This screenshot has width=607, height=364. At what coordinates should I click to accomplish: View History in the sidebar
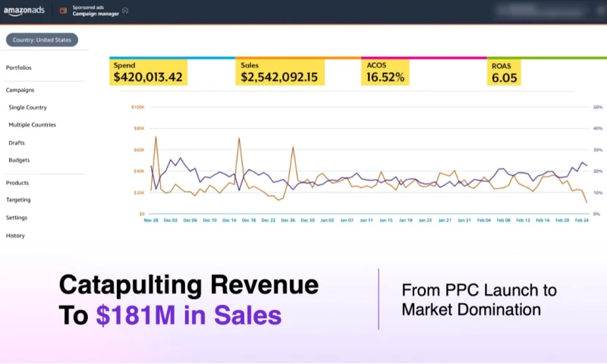tap(15, 235)
